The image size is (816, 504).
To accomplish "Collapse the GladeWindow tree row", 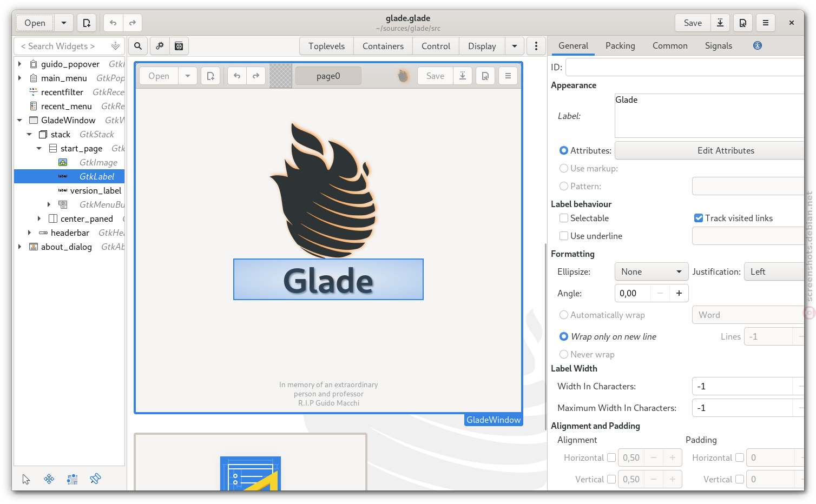I will pyautogui.click(x=20, y=120).
